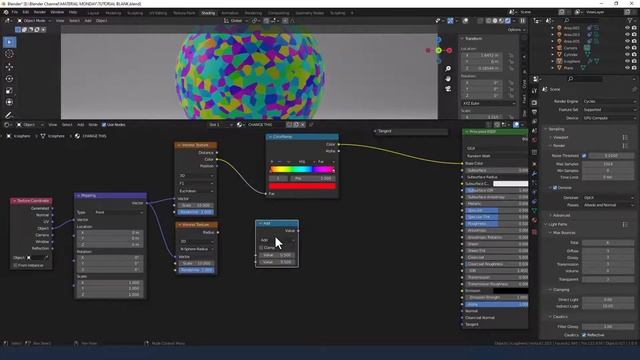Image resolution: width=640 pixels, height=360 pixels.
Task: Open the Euclidean distance dropdown in Voronoi node
Action: pyautogui.click(x=196, y=191)
